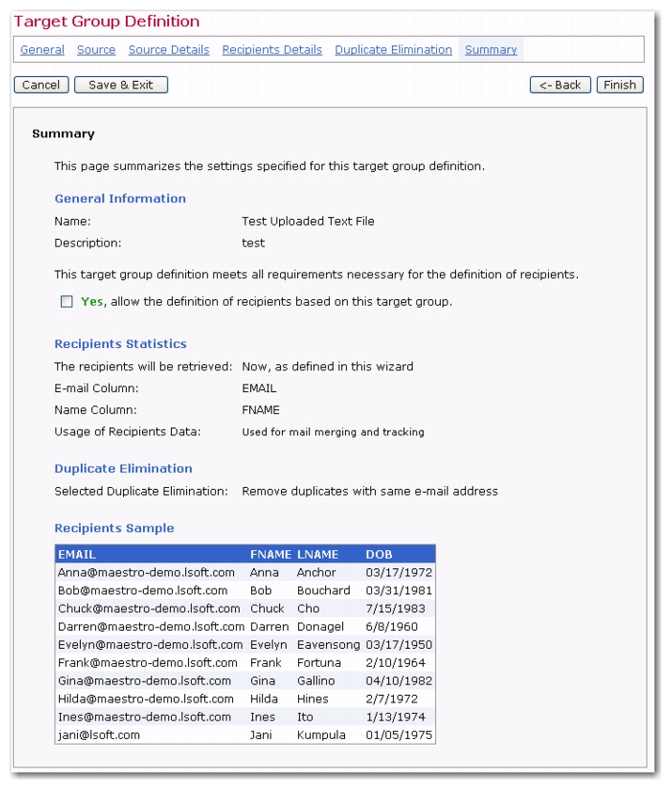Select Ines@maestro-demo.lsoft.com email cell

145,718
